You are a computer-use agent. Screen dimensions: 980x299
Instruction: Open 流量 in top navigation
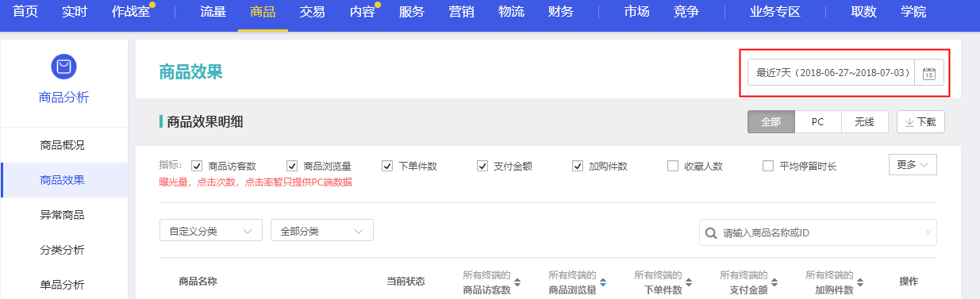[213, 12]
